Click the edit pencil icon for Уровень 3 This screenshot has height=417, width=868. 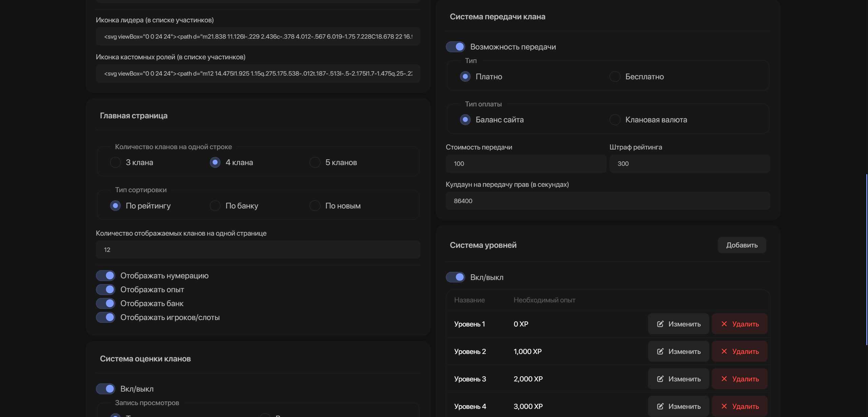(x=660, y=379)
